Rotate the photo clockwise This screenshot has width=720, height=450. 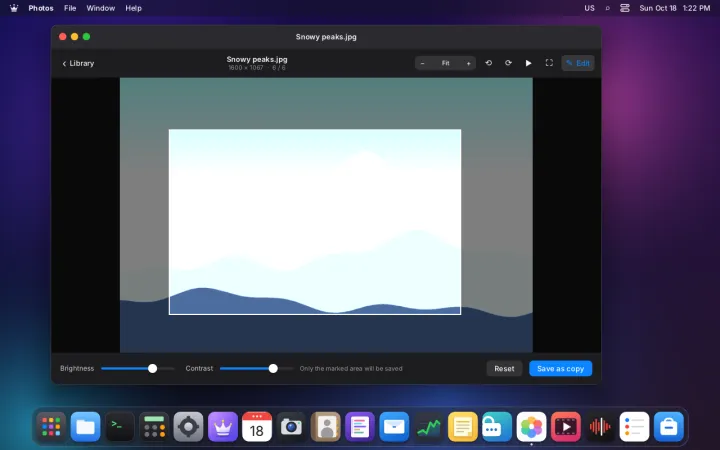coord(508,63)
